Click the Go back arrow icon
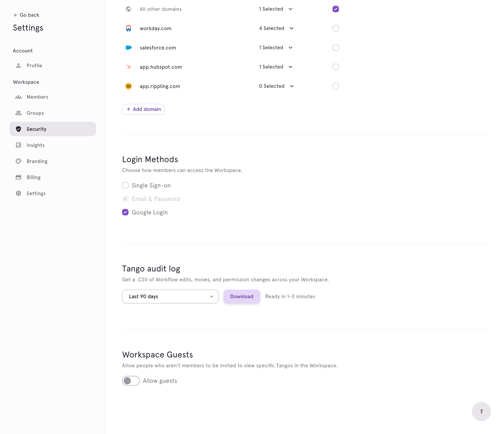 click(16, 15)
